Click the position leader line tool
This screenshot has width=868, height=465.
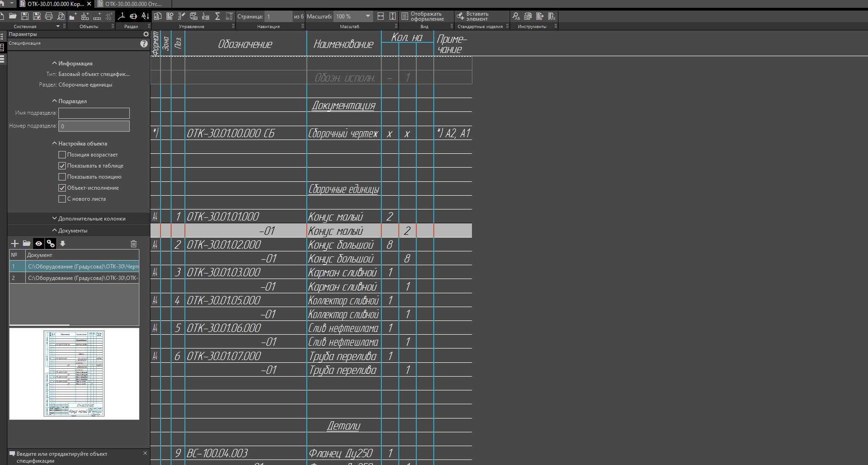pyautogui.click(x=121, y=16)
